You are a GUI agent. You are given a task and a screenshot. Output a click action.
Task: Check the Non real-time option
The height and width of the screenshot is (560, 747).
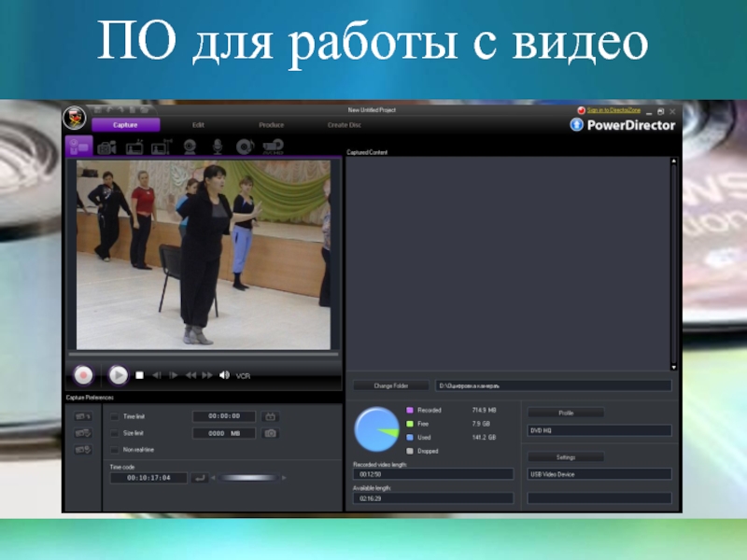tap(115, 450)
